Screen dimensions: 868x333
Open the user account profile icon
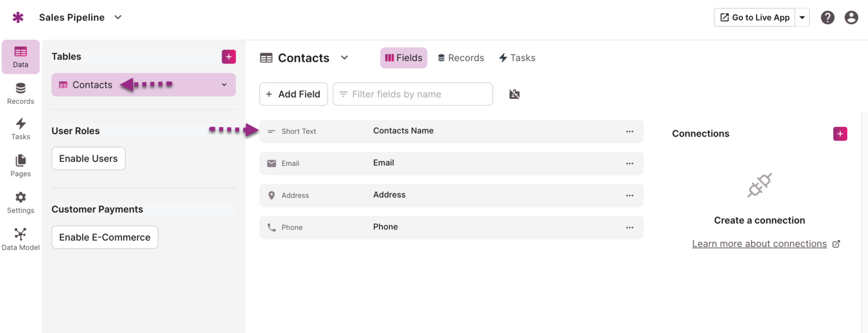pyautogui.click(x=851, y=17)
